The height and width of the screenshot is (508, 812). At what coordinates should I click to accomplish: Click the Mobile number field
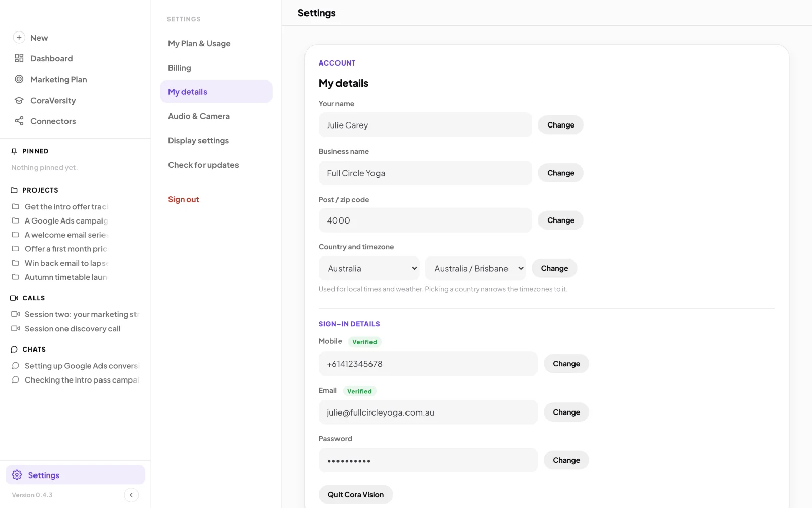pos(428,364)
